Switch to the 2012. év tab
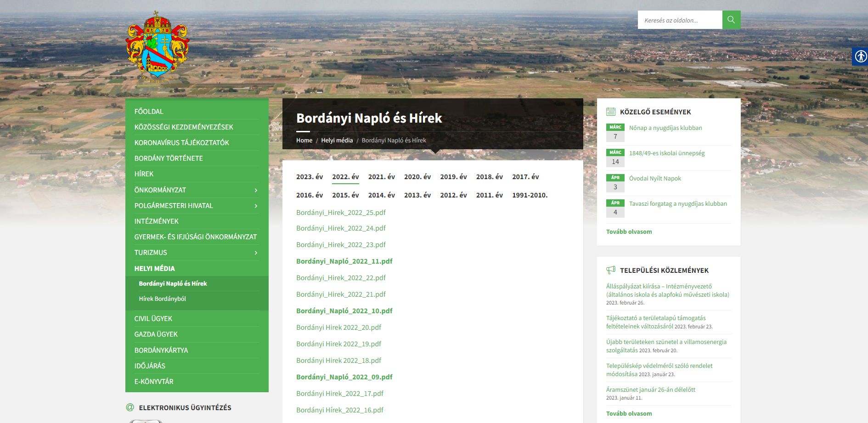 pyautogui.click(x=453, y=195)
